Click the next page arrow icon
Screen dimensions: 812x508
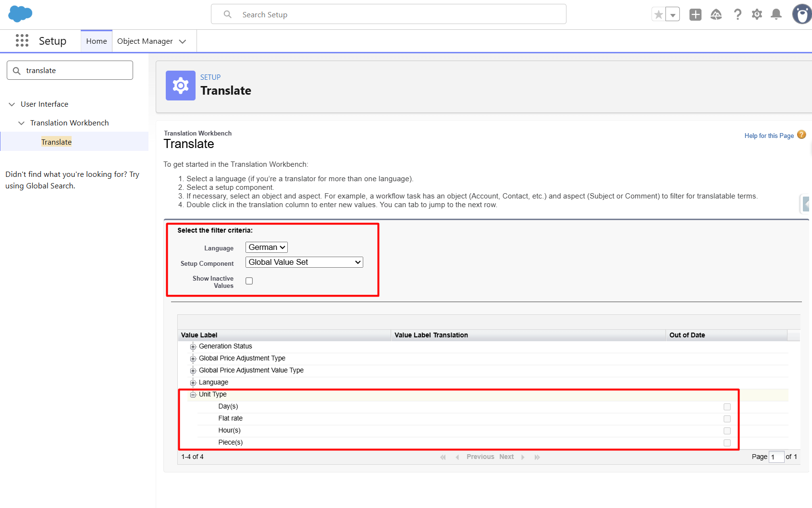(x=523, y=457)
